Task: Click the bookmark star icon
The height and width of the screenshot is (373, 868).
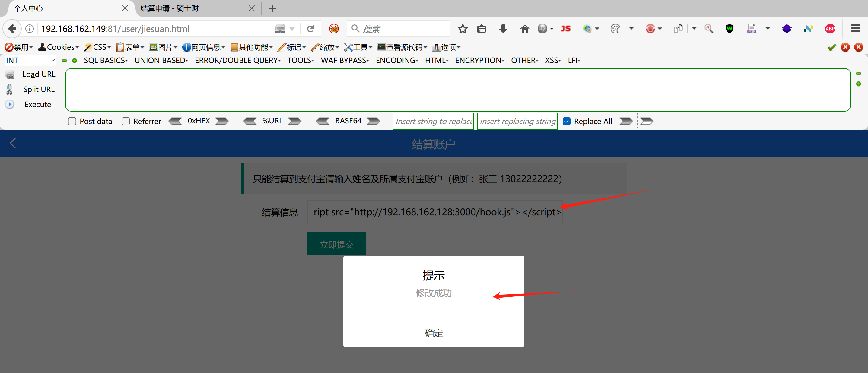Action: 462,29
